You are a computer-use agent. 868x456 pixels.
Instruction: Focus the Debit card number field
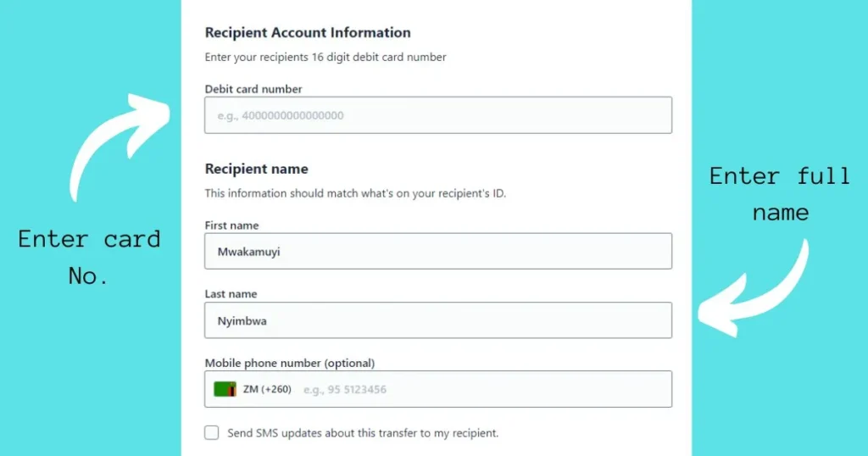[438, 115]
